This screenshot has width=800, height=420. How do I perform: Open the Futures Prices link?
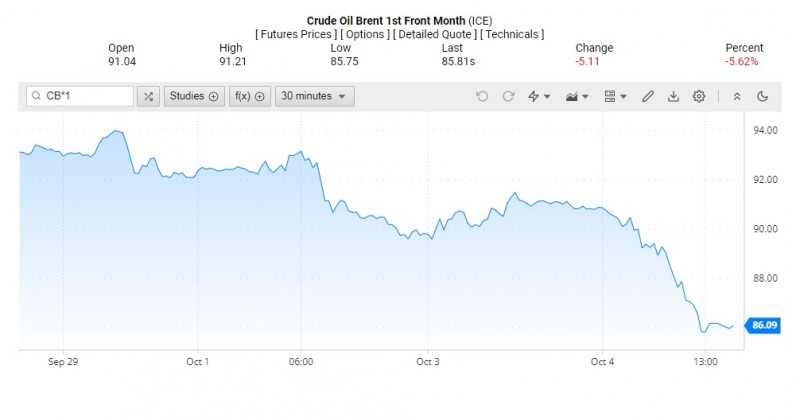297,34
